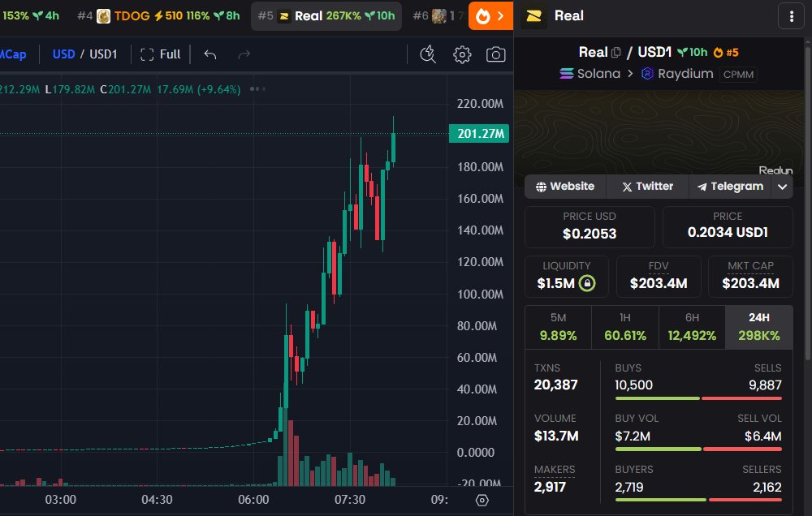Click the SELL VOL $6.4M value
This screenshot has height=516, width=812.
pyautogui.click(x=762, y=436)
